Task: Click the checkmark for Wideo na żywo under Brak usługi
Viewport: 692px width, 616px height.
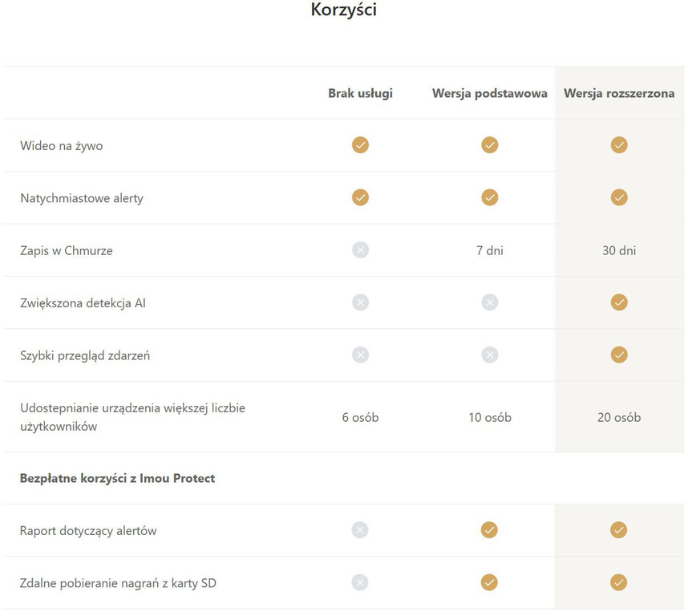Action: point(360,145)
